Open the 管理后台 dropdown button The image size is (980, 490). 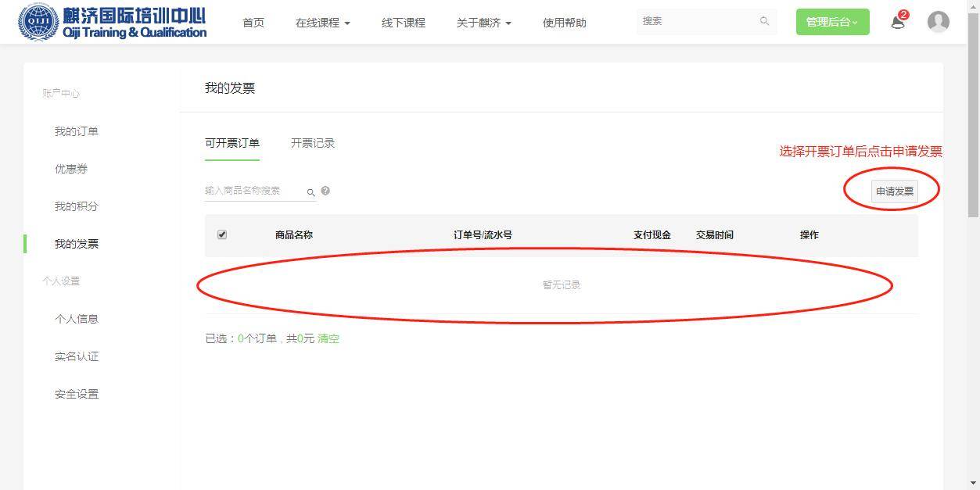click(x=832, y=22)
